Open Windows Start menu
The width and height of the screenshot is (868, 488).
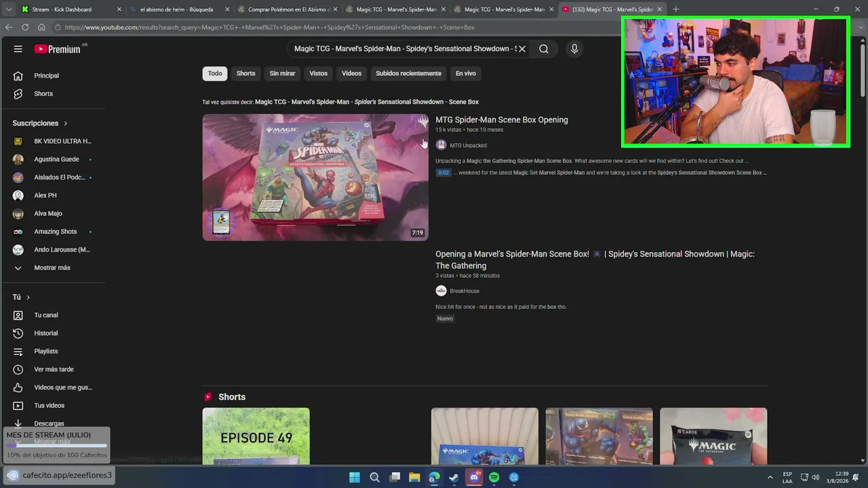[355, 477]
